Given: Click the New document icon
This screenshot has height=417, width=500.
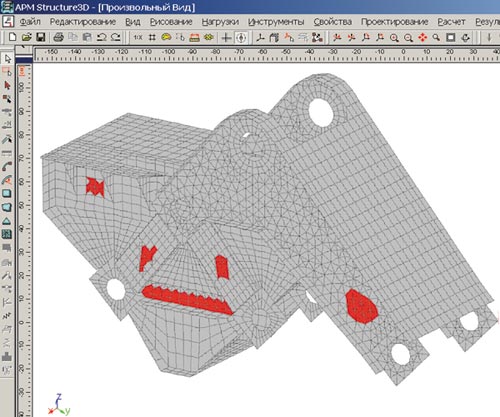Looking at the screenshot, I should point(12,37).
